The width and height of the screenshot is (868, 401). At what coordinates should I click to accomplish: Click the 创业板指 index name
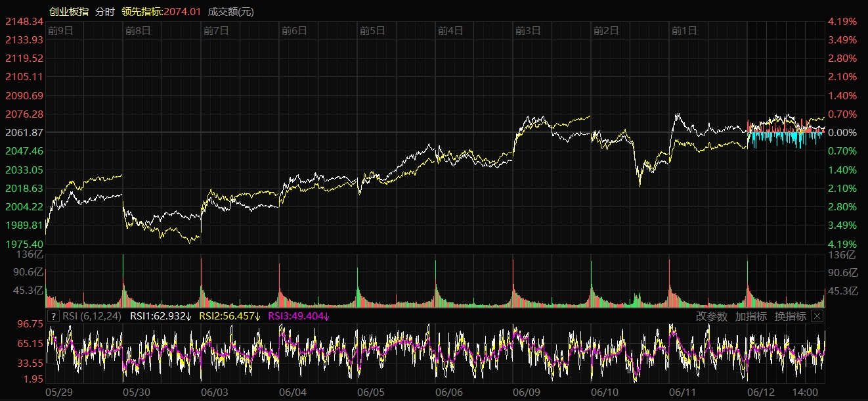pos(69,11)
